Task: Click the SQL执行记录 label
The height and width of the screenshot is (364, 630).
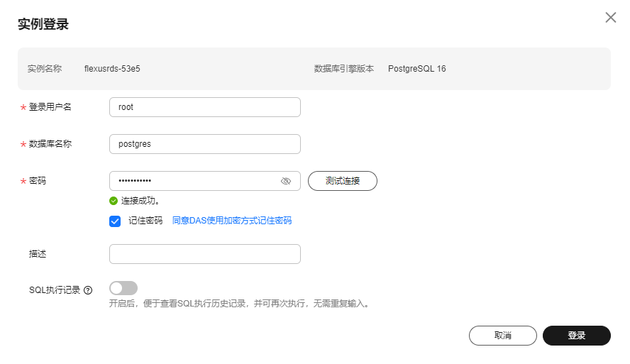Action: (x=55, y=290)
